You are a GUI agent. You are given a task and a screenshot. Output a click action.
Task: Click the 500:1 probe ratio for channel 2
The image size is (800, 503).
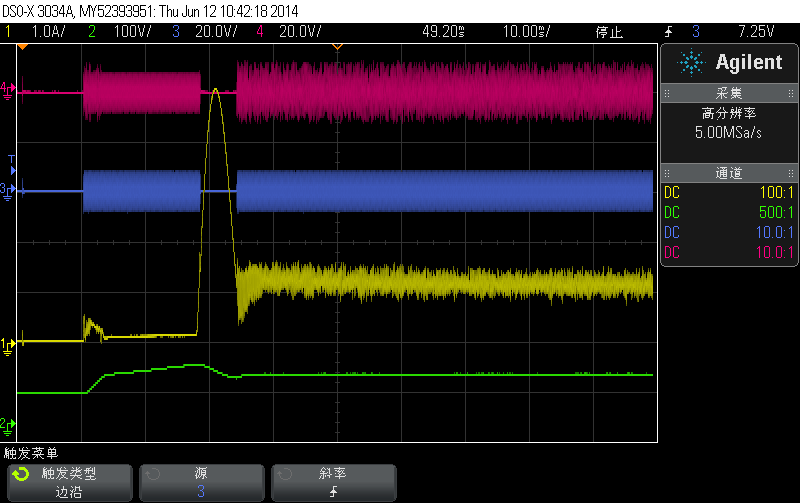[x=777, y=212]
